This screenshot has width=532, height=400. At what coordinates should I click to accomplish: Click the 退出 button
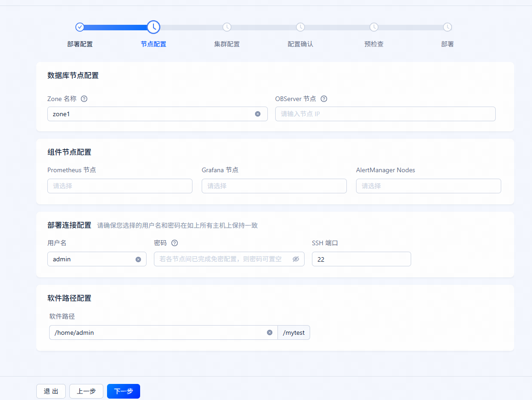tap(51, 391)
